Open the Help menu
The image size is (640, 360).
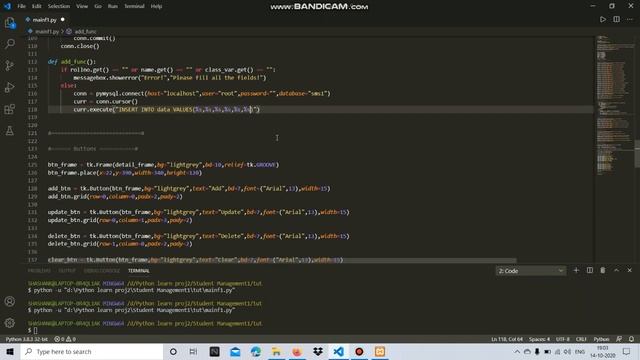[x=156, y=6]
